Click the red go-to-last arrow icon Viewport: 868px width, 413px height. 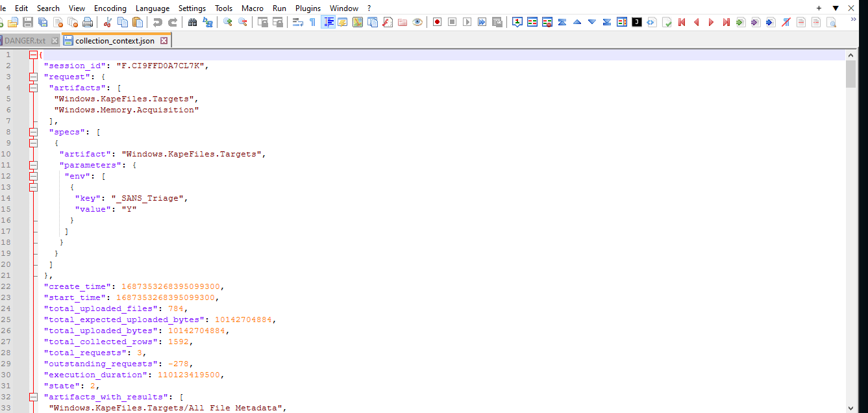point(726,22)
